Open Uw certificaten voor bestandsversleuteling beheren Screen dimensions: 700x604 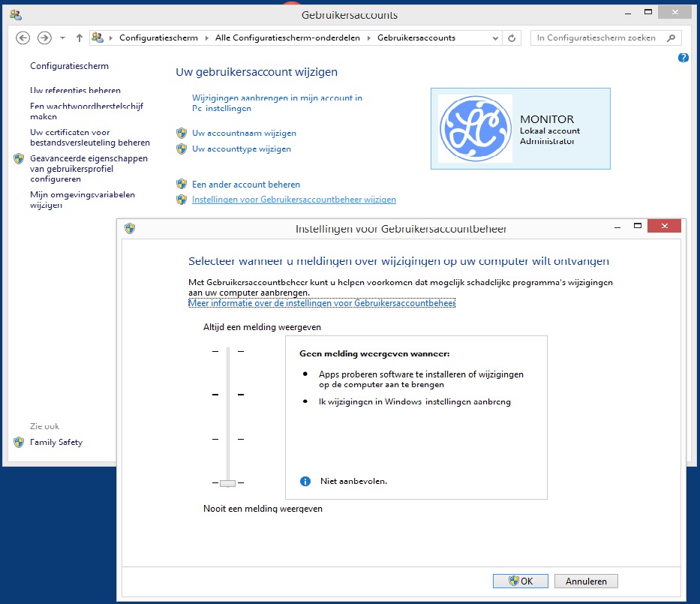90,137
